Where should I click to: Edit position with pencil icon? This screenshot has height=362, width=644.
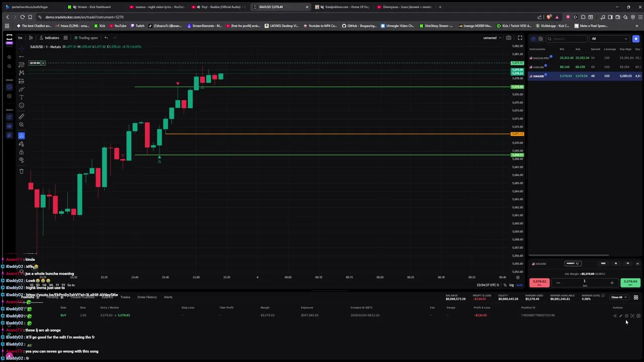coord(620,316)
